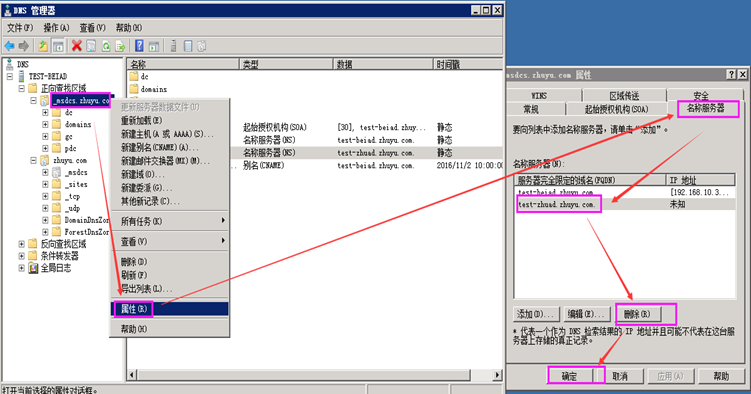This screenshot has width=751, height=394.
Task: Expand the 条件转发器 tree node
Action: [21, 256]
